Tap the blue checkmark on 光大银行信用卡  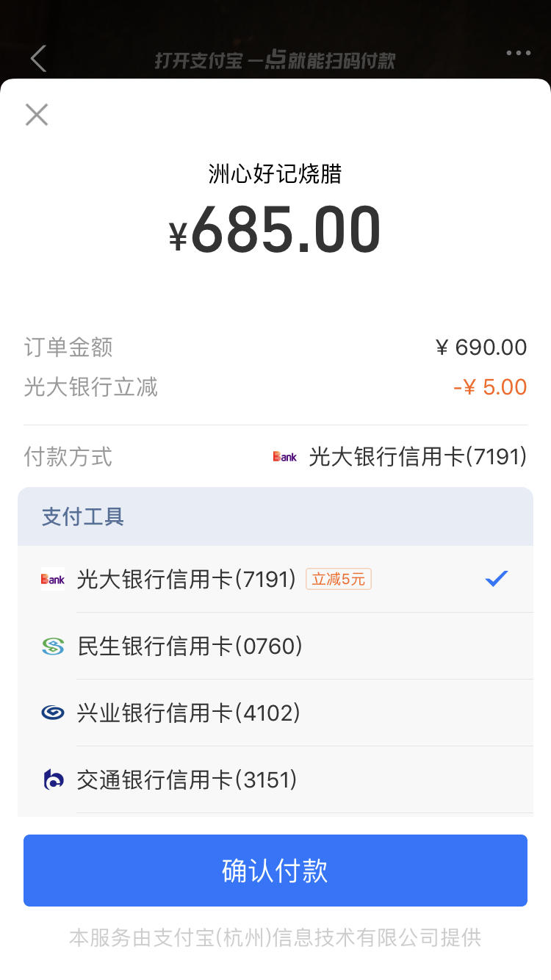[x=497, y=579]
